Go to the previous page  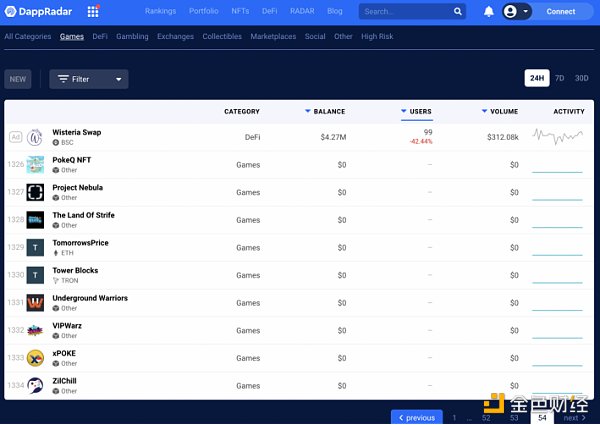pos(417,417)
